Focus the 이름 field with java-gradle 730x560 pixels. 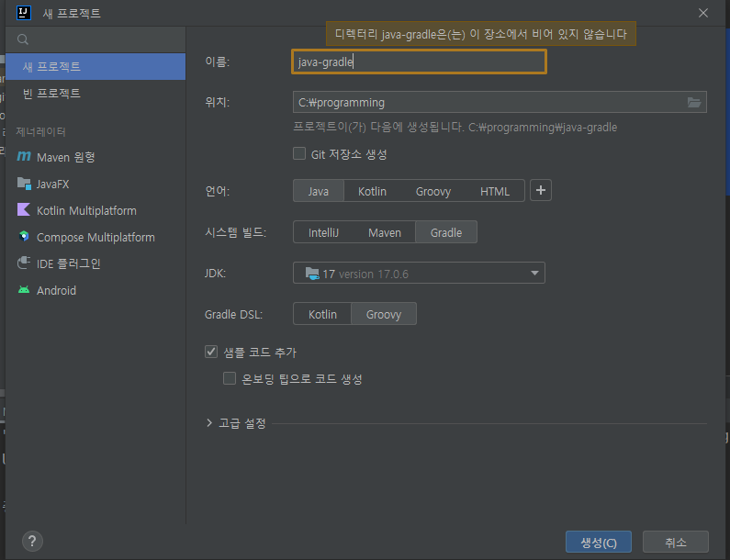click(x=419, y=62)
